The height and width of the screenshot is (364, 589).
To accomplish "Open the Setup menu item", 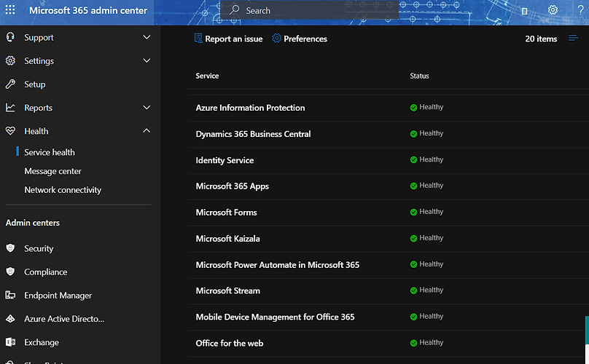I will (35, 84).
